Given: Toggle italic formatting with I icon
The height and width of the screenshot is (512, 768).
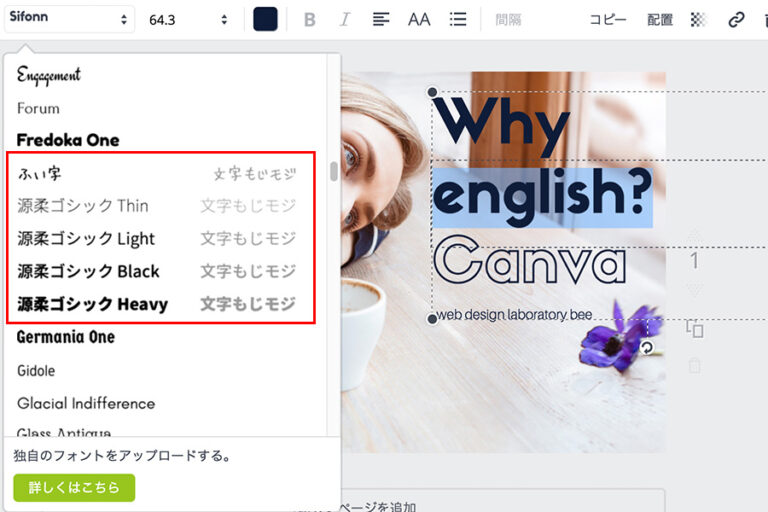Looking at the screenshot, I should (345, 20).
